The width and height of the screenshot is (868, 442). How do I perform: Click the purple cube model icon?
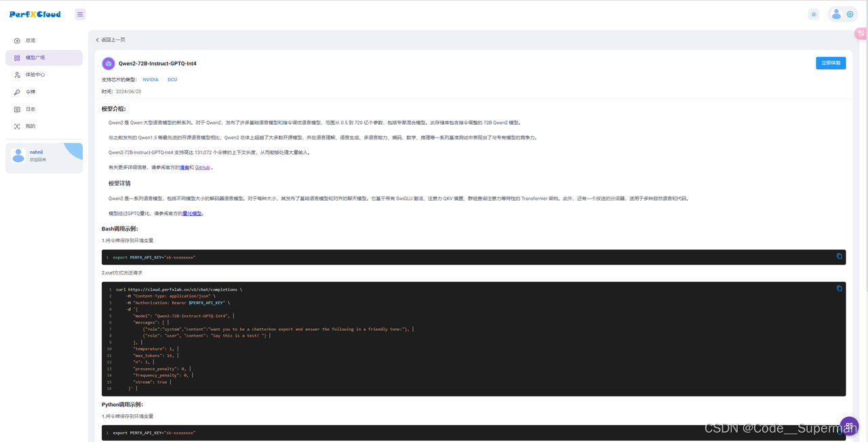(108, 63)
